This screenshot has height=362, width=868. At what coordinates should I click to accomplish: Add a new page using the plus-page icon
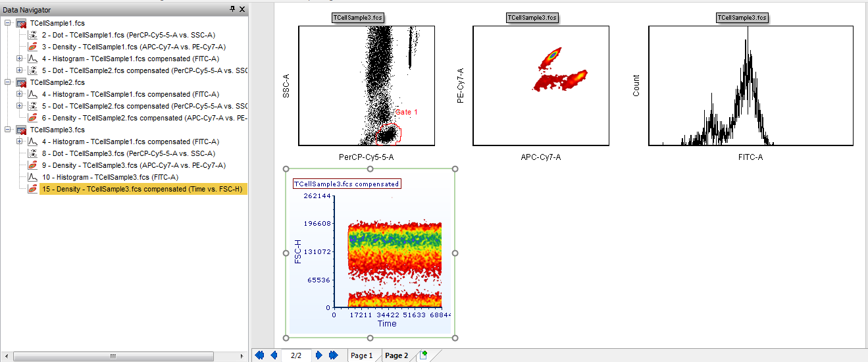tap(423, 355)
